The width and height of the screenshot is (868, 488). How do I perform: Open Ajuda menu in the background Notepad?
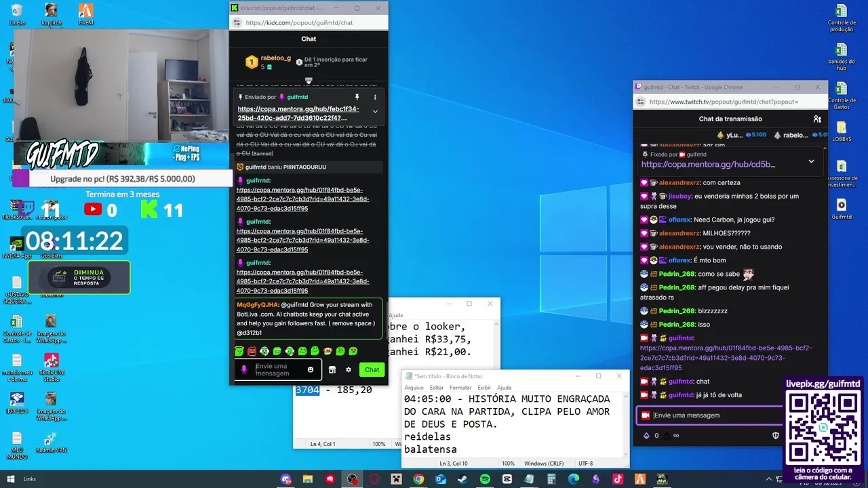tap(395, 315)
